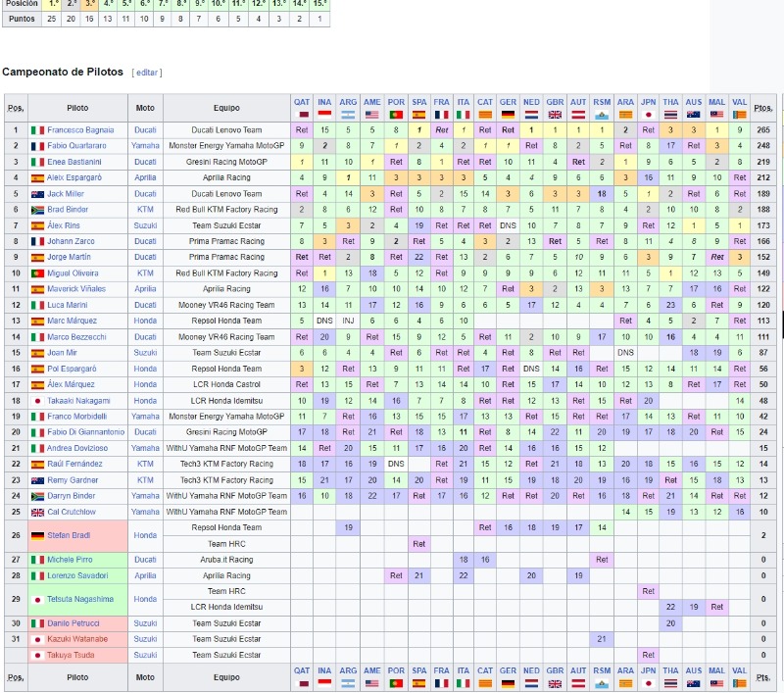The image size is (784, 693).
Task: Click the Ducati link in Bagnaia's row
Action: (x=145, y=130)
